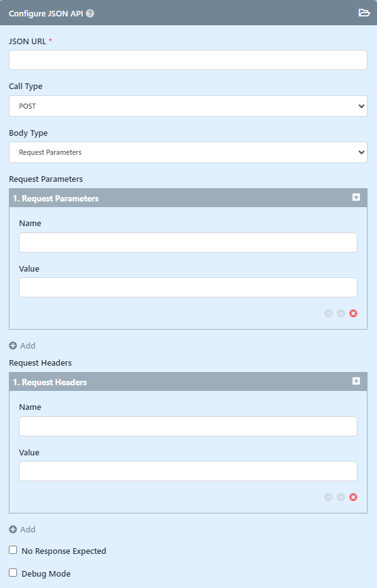Click the help question mark icon
This screenshot has width=377, height=588.
click(90, 13)
